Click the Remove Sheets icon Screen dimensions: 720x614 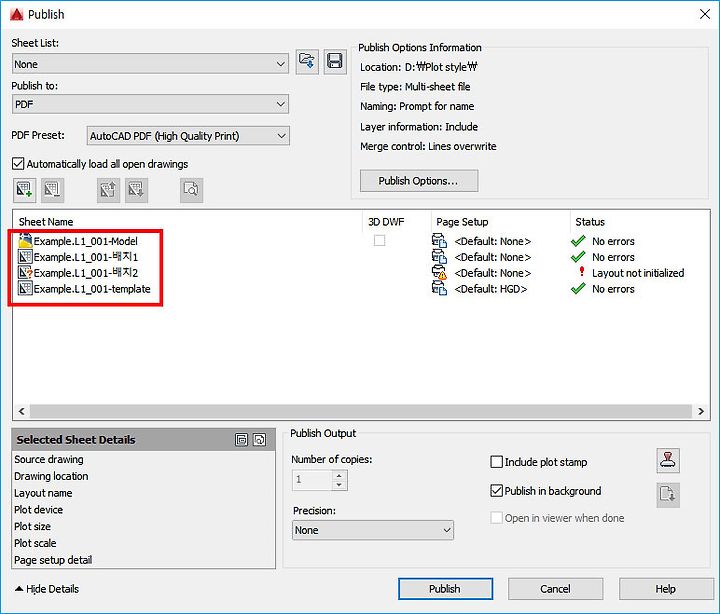tap(52, 190)
